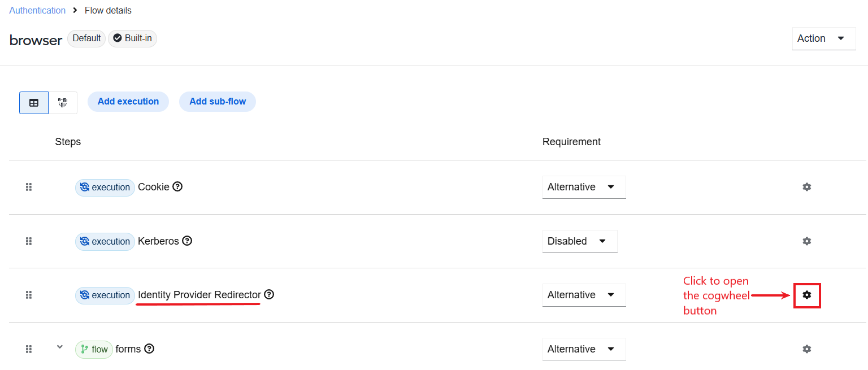Open settings cogwheel for Identity Provider Redirector

tap(807, 295)
